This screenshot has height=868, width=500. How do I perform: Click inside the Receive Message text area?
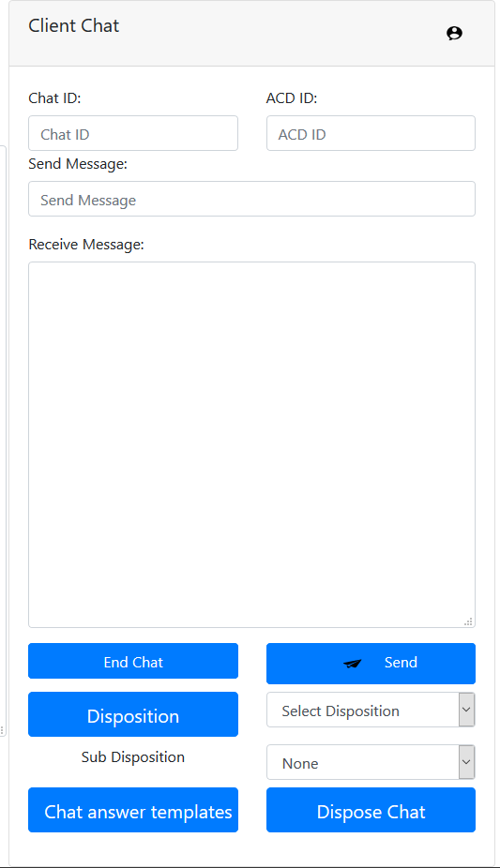[x=251, y=444]
